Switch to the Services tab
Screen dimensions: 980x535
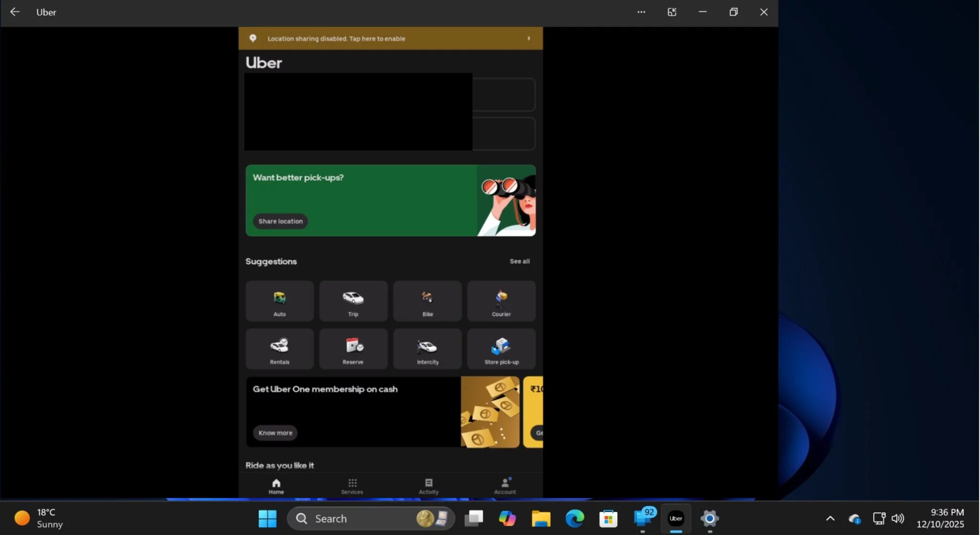[x=352, y=486]
